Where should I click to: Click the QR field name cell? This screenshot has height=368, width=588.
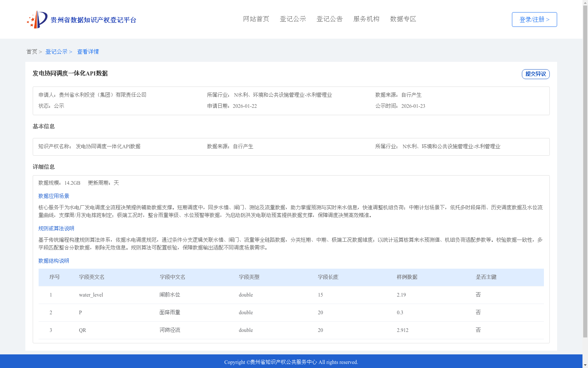coord(83,330)
